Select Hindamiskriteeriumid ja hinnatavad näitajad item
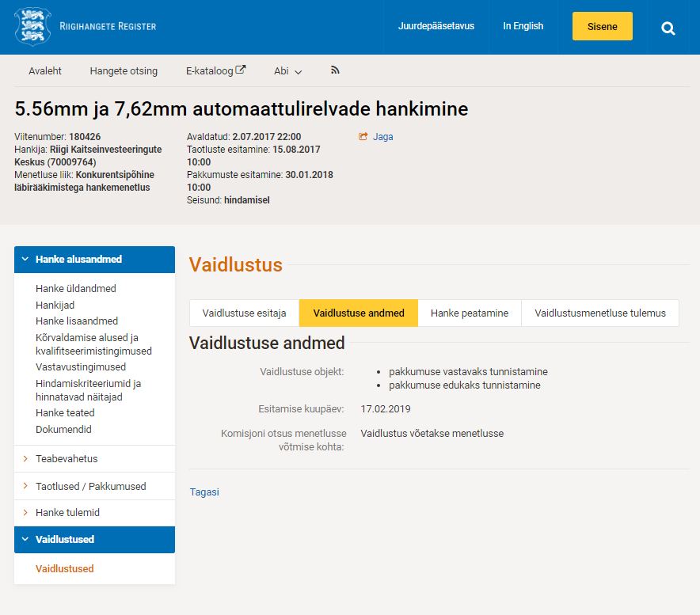Image resolution: width=700 pixels, height=615 pixels. pyautogui.click(x=89, y=390)
